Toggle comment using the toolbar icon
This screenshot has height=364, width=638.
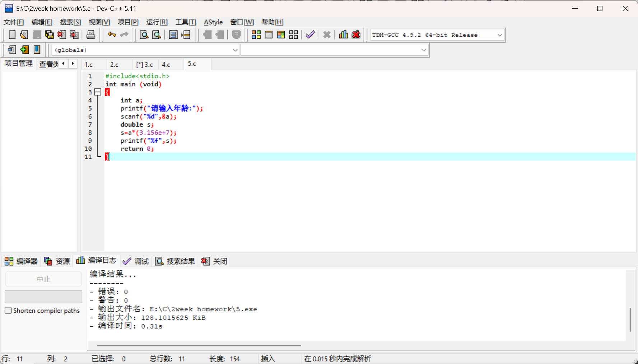click(236, 35)
